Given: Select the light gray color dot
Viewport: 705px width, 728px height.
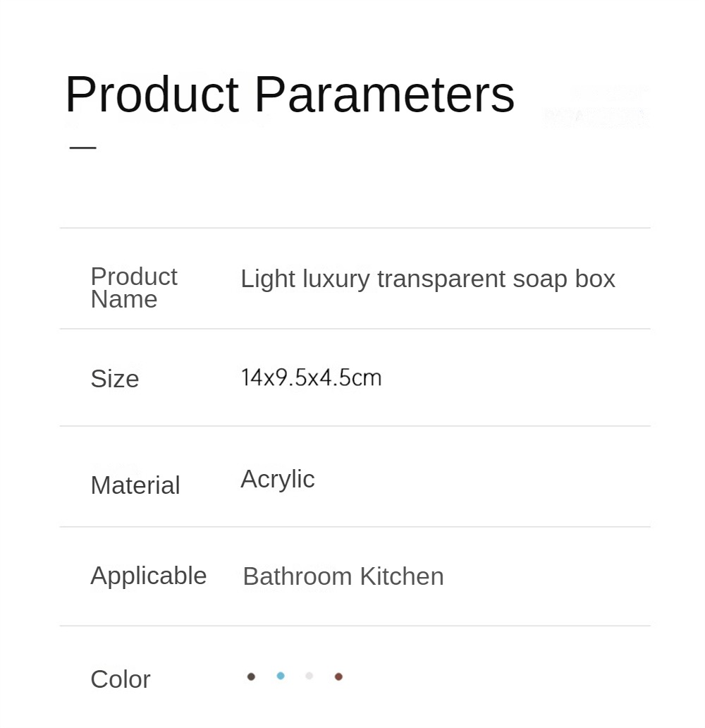Looking at the screenshot, I should (x=309, y=676).
